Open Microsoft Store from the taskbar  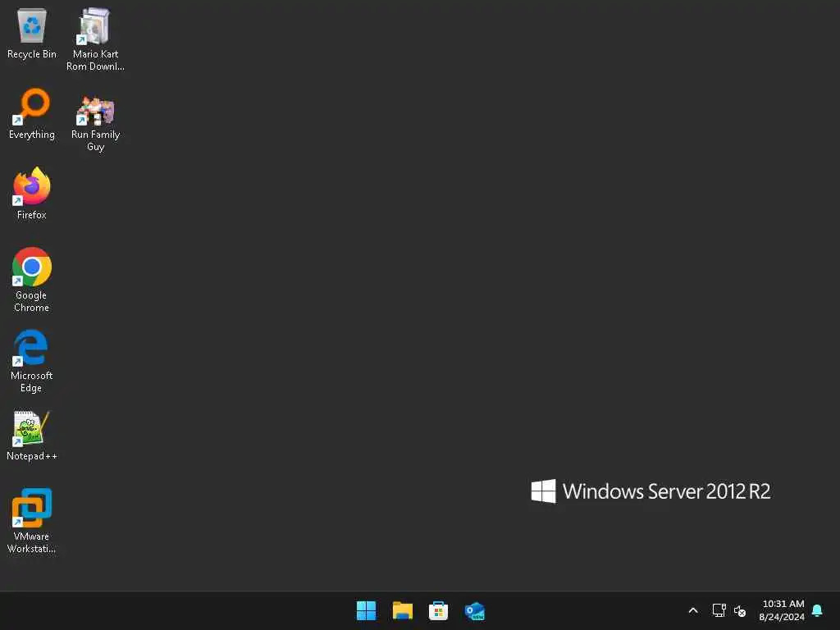[438, 610]
